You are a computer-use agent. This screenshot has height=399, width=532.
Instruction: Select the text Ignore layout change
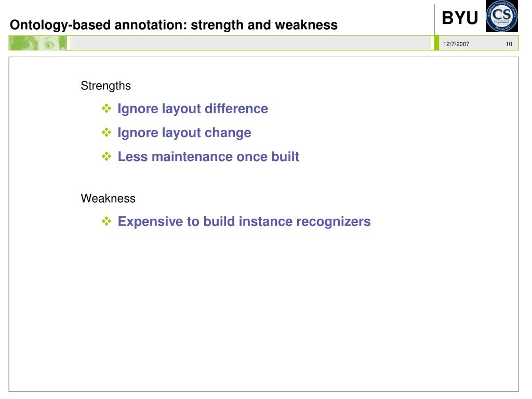(x=184, y=132)
